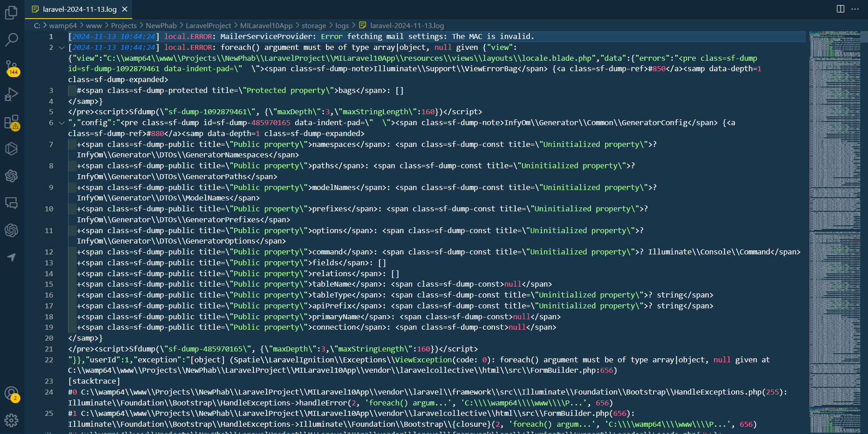Click the logs breadcrumb segment
The height and width of the screenshot is (434, 868).
click(x=342, y=25)
